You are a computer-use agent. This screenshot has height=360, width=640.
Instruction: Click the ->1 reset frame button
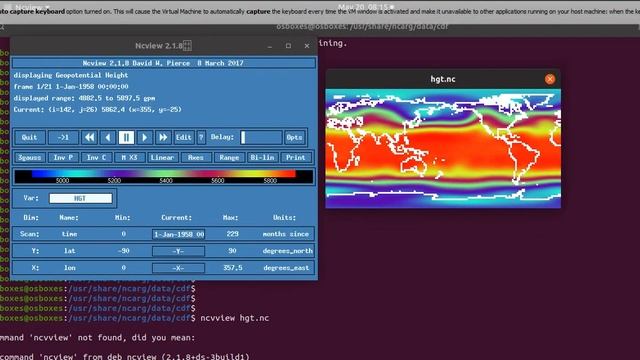point(63,138)
